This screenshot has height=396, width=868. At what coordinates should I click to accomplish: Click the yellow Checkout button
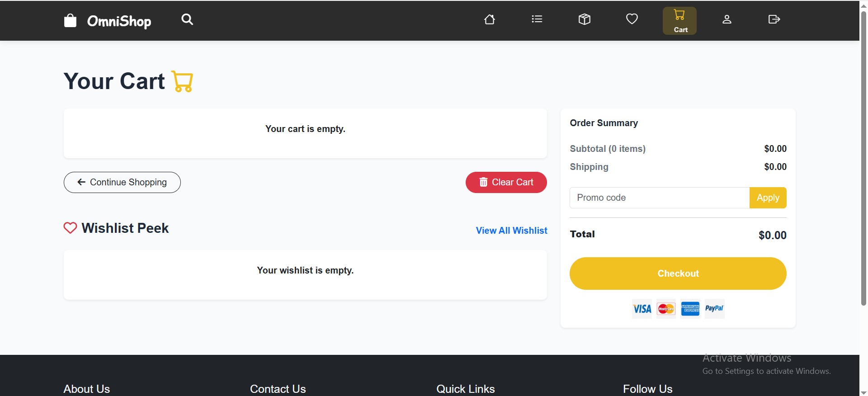678,273
